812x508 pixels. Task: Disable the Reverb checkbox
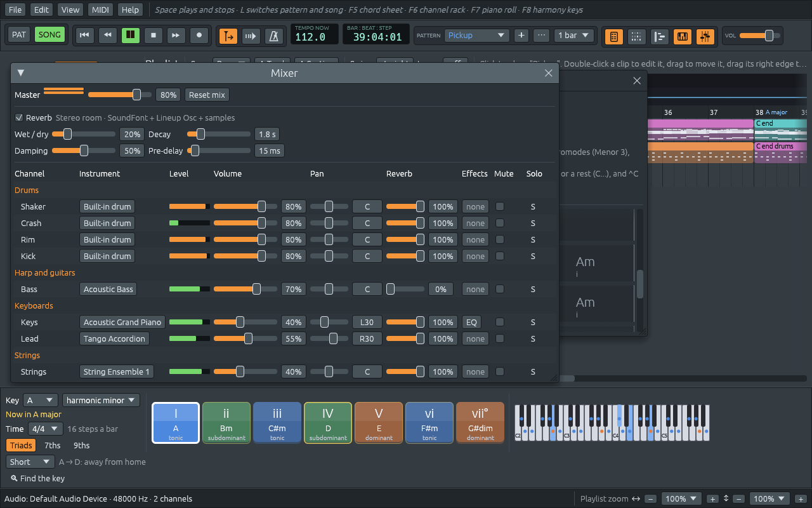pos(19,117)
